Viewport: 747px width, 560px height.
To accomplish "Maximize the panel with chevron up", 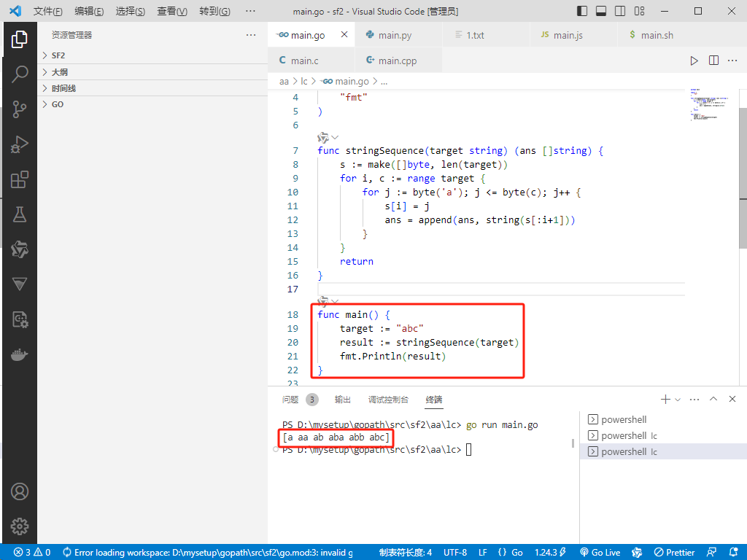I will [713, 399].
